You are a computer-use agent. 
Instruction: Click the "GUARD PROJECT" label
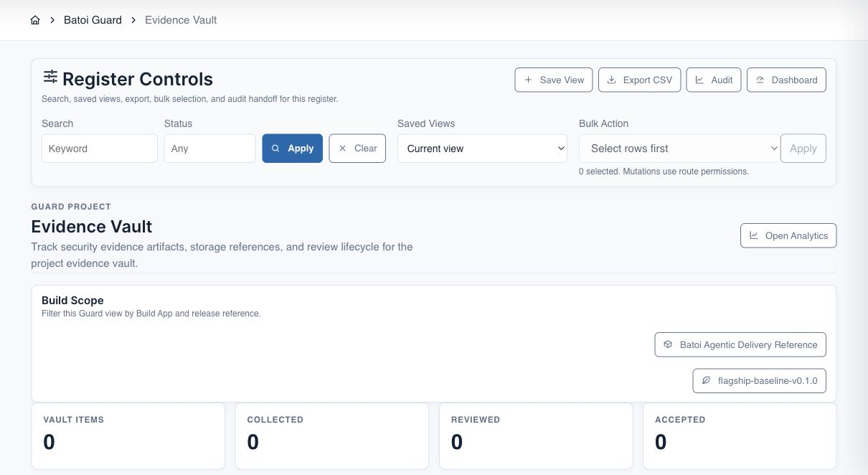pos(71,207)
